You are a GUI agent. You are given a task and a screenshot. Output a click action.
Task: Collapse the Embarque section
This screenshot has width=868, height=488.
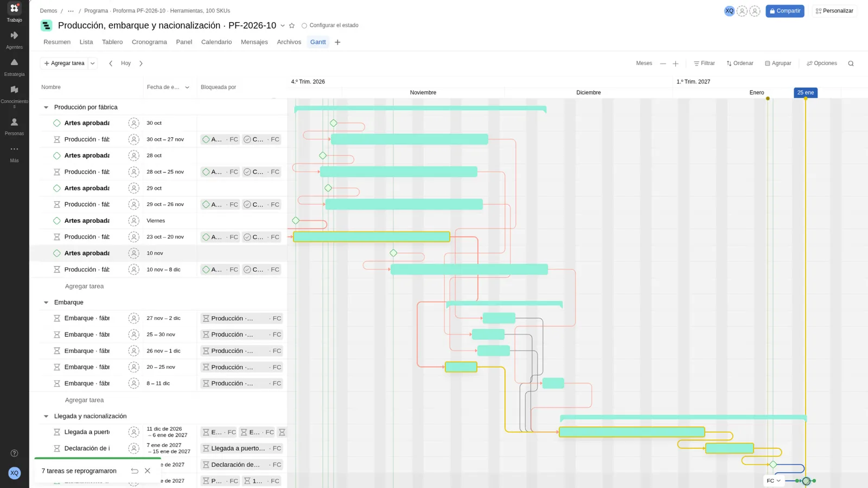(46, 303)
